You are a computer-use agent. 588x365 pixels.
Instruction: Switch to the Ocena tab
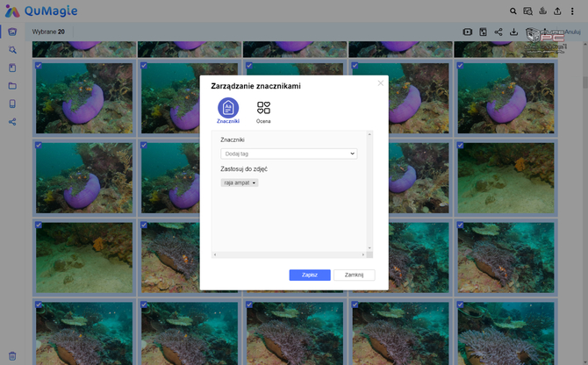click(x=263, y=109)
